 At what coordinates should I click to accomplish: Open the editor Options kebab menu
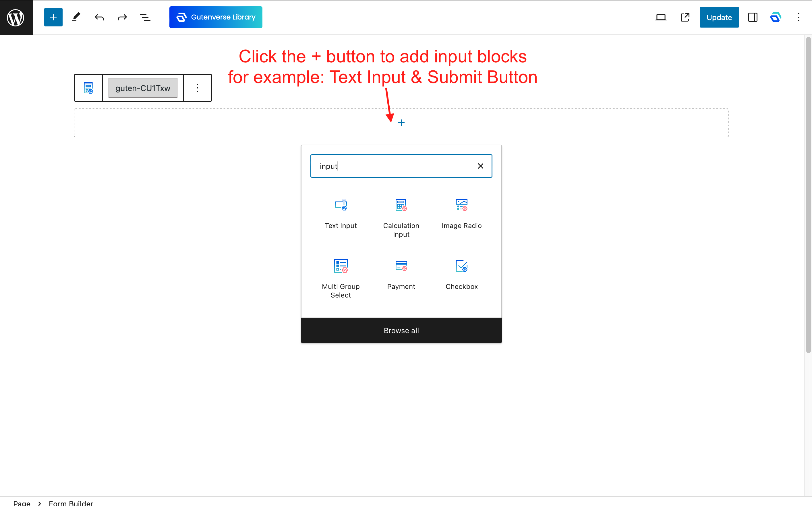click(x=798, y=17)
